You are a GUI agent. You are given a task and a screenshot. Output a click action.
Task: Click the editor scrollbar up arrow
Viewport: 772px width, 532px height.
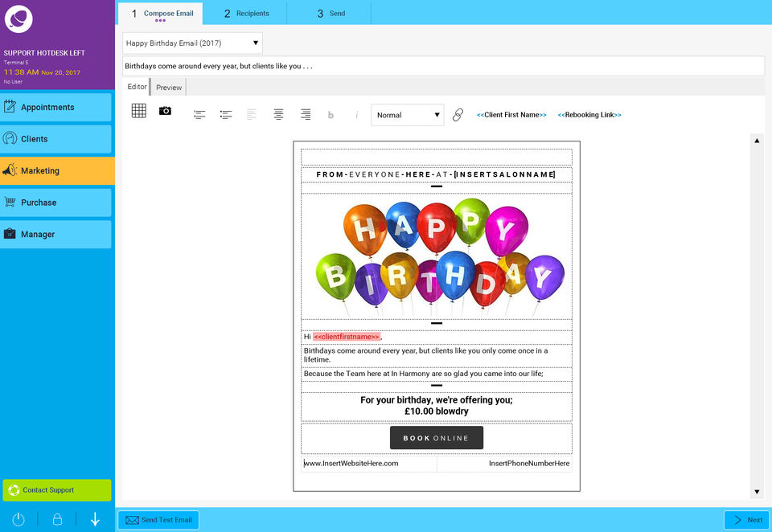(757, 141)
